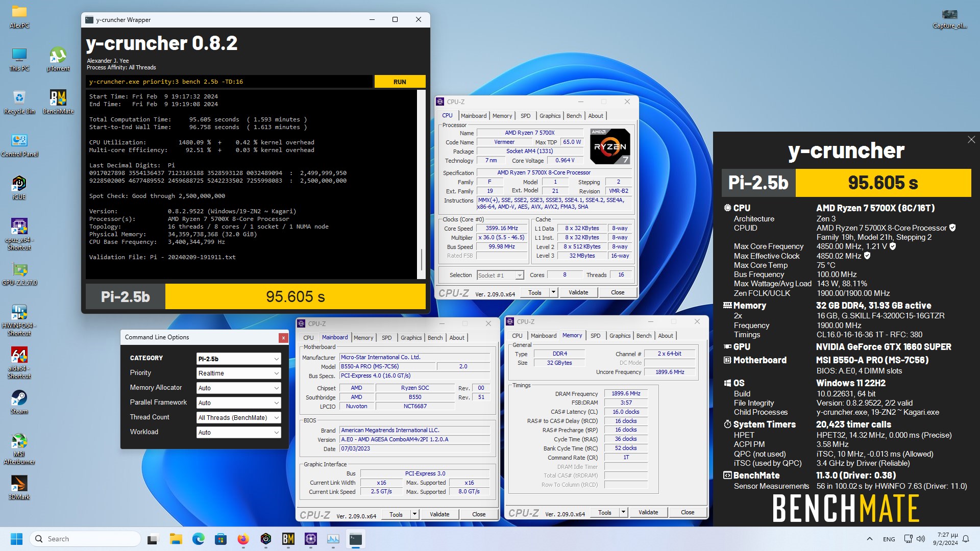Click Tools in the Memory CPU-Z window
The height and width of the screenshot is (551, 980).
point(605,512)
